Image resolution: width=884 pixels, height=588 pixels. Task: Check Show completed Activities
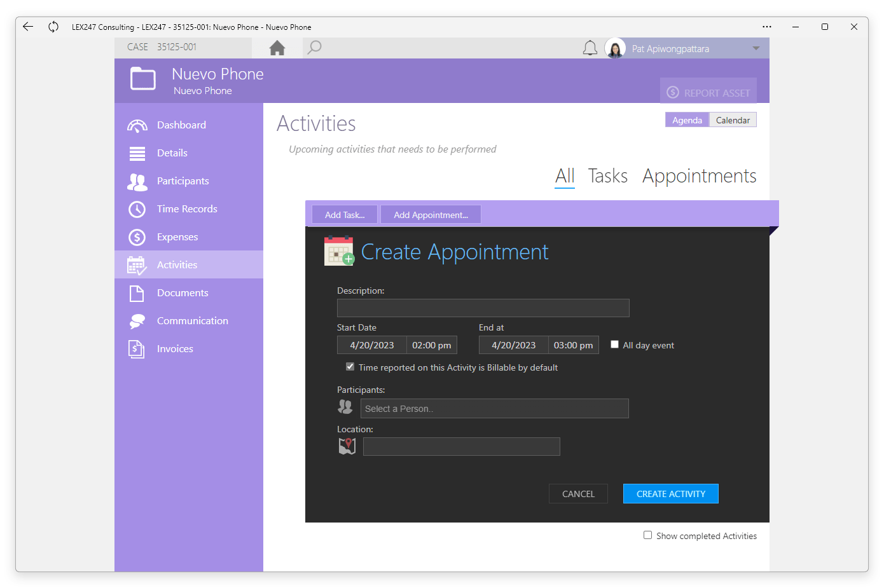647,535
